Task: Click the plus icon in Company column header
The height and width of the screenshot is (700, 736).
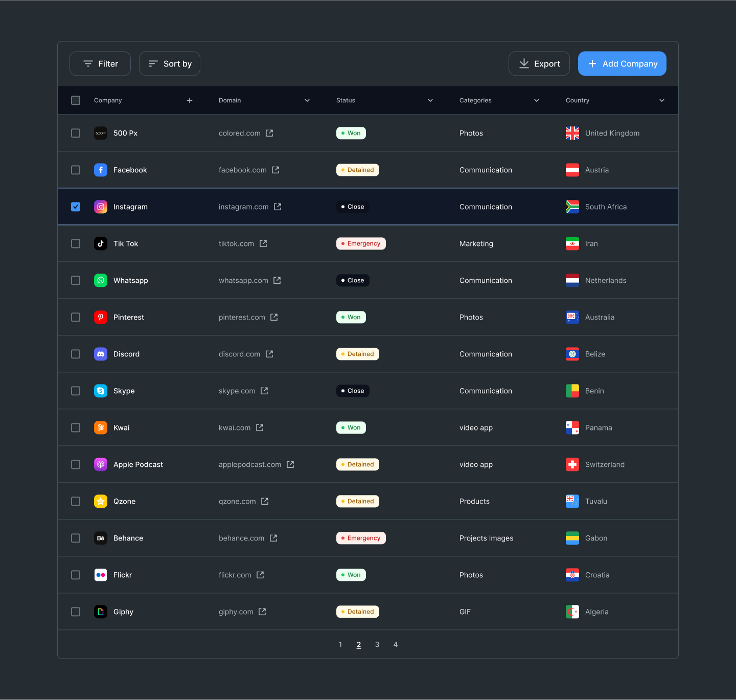Action: 190,100
